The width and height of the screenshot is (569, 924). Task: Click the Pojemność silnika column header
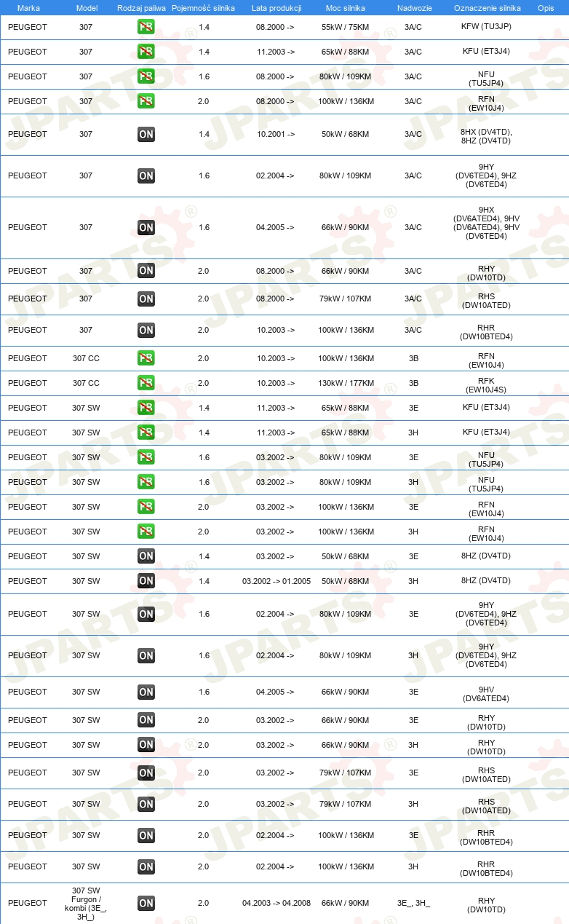[203, 7]
